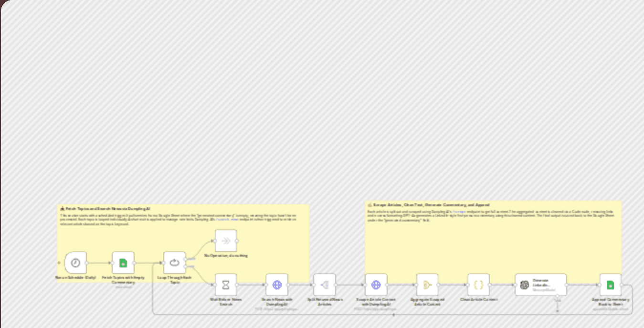This screenshot has width=644, height=328.
Task: Open the Wait Before News Search hourglass node
Action: click(226, 285)
